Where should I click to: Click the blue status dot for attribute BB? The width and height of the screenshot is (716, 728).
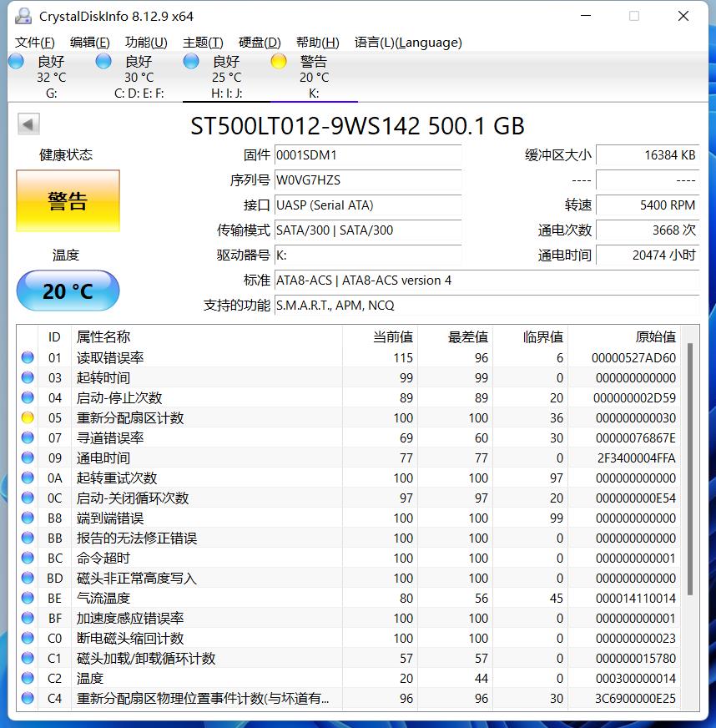[x=28, y=538]
